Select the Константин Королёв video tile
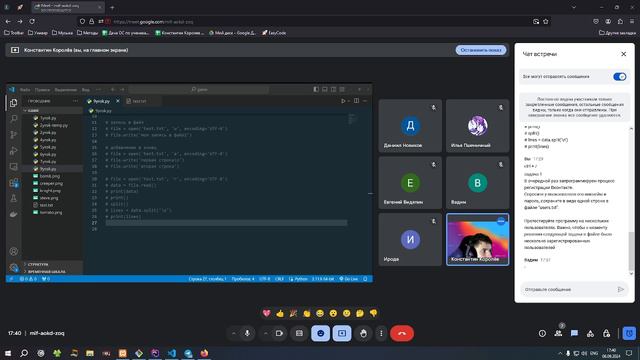The width and height of the screenshot is (640, 360). point(478,239)
